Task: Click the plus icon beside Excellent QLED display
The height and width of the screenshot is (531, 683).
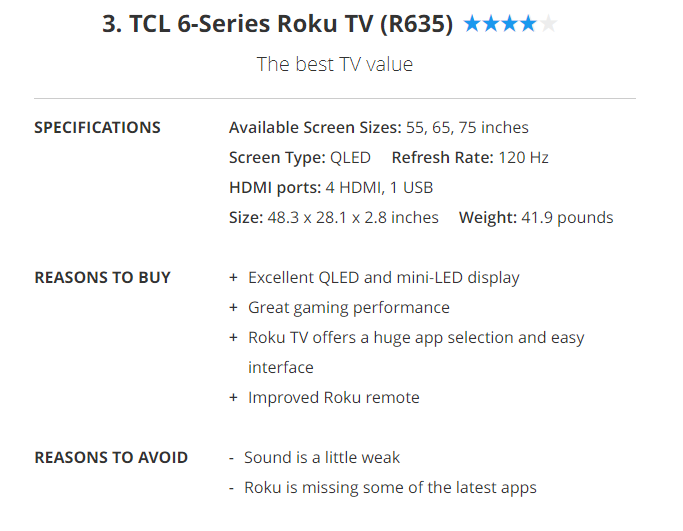Action: [x=234, y=278]
